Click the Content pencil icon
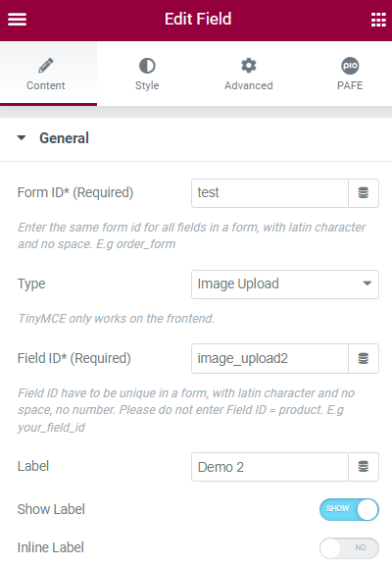The width and height of the screenshot is (392, 567). 46,66
